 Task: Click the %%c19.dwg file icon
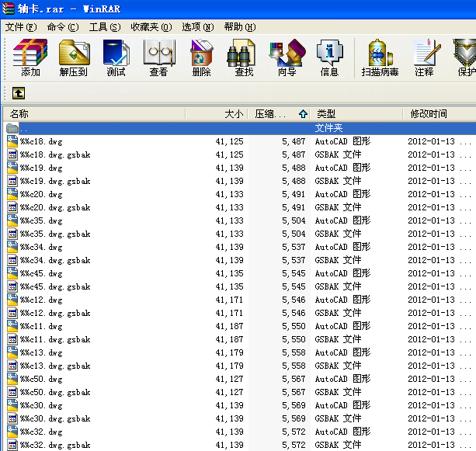tap(12, 168)
